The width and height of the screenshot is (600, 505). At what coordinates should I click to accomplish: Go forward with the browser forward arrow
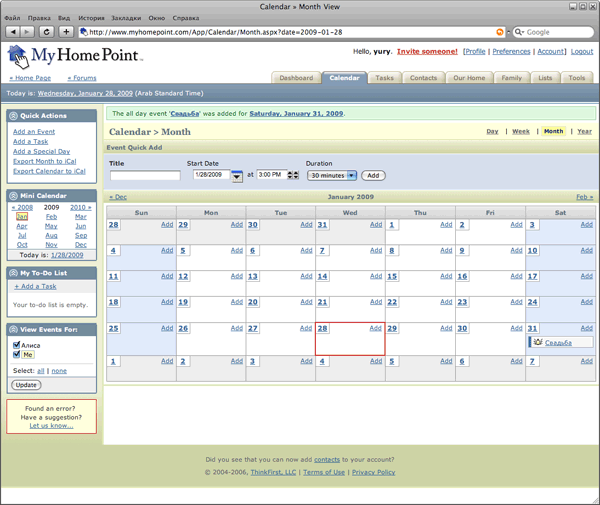(x=27, y=32)
